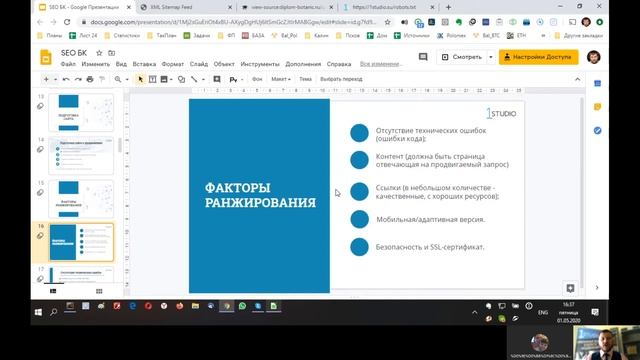This screenshot has width=640, height=360.
Task: Switch to grid view icon
Action: [99, 291]
